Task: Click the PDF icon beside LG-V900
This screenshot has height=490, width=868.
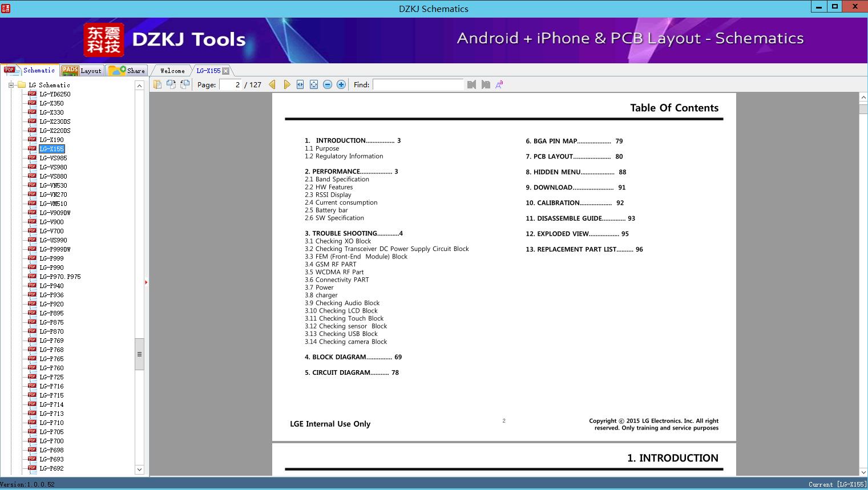Action: click(32, 222)
